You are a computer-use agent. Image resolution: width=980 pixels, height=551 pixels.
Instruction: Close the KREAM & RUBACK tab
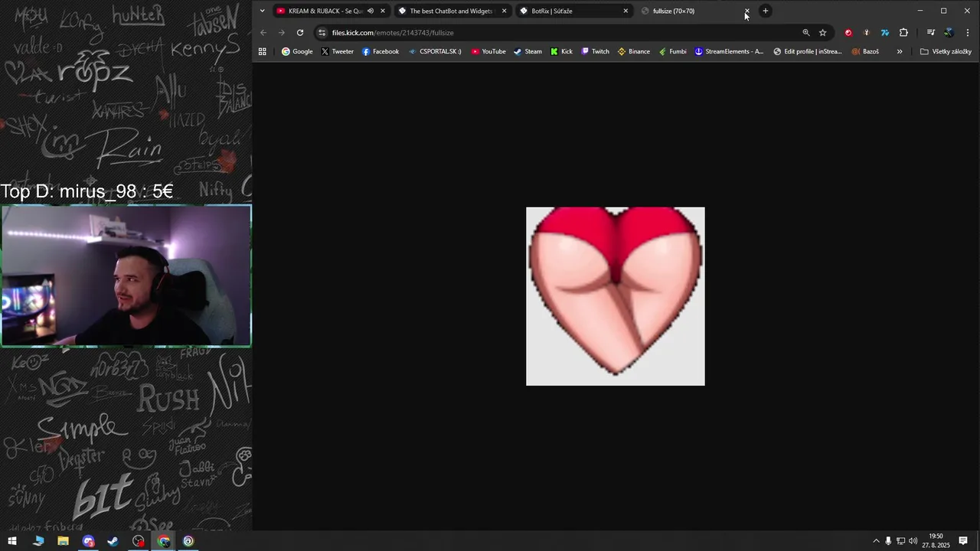[x=383, y=11]
